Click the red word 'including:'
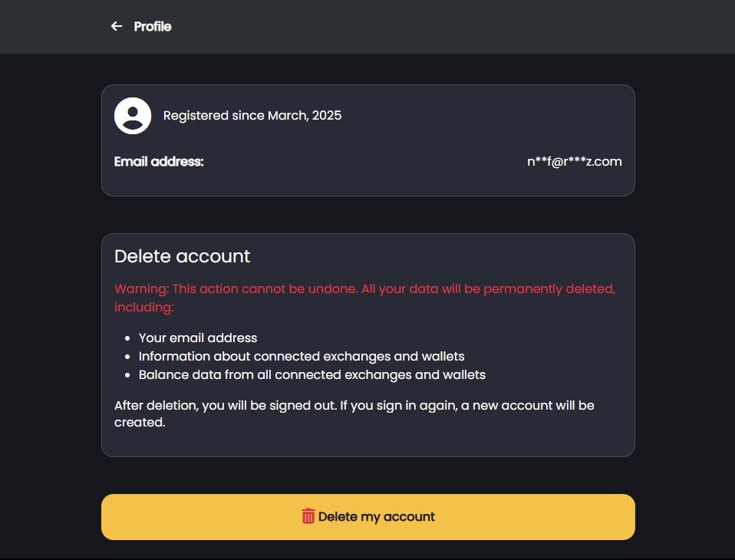Screen dimensions: 735x560 144,307
